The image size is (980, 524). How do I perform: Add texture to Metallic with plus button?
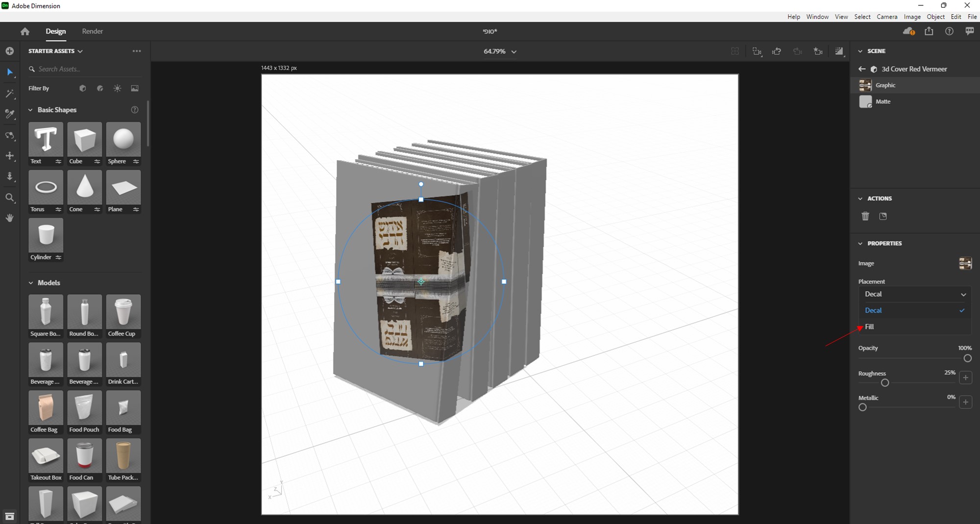point(965,402)
